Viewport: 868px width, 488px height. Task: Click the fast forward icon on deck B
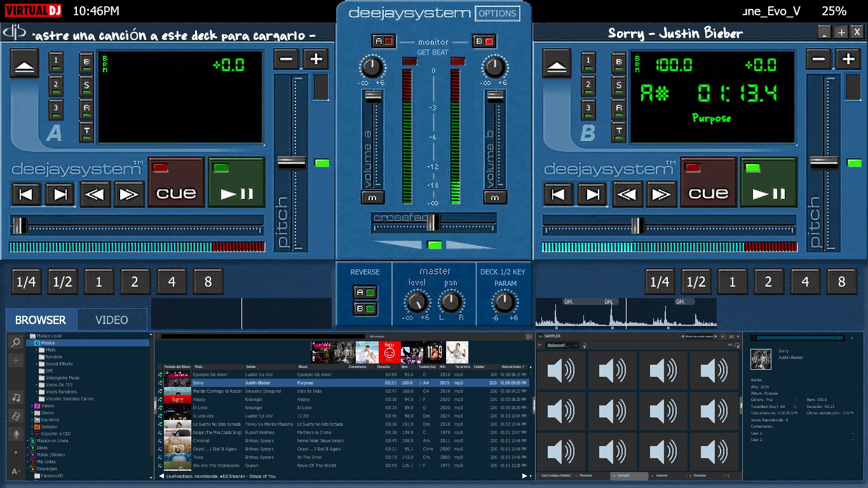coord(661,194)
